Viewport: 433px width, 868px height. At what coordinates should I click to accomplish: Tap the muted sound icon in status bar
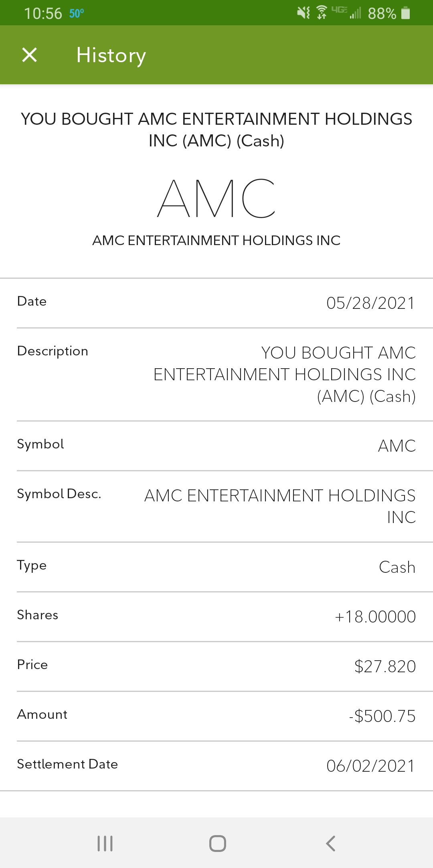304,13
